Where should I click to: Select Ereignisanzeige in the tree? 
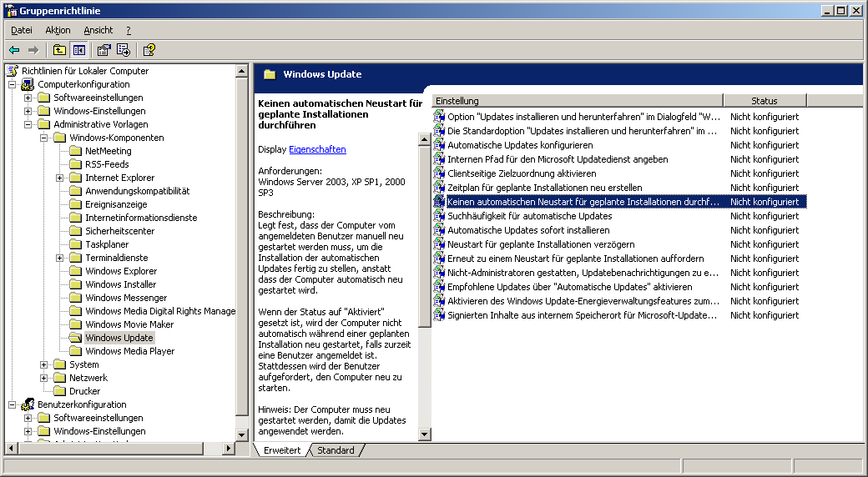tap(116, 204)
